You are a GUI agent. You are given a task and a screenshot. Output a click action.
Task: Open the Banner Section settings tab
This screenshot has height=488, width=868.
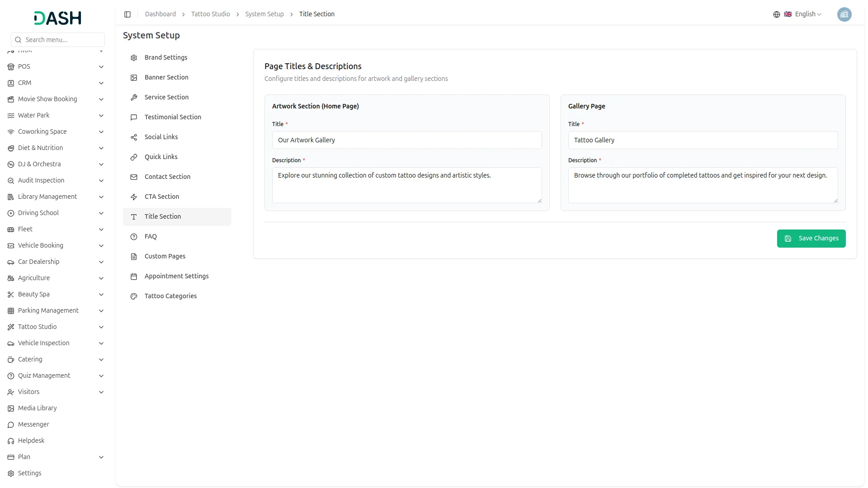166,77
